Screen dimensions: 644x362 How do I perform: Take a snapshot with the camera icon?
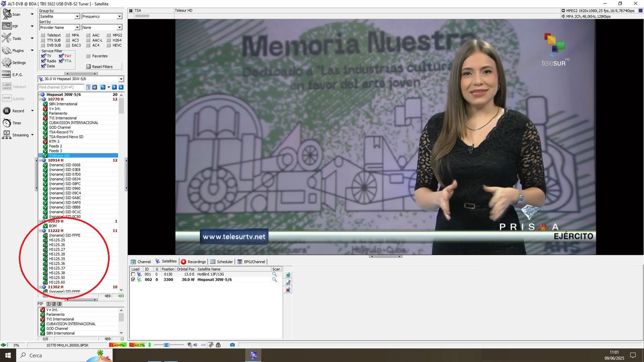click(232, 345)
